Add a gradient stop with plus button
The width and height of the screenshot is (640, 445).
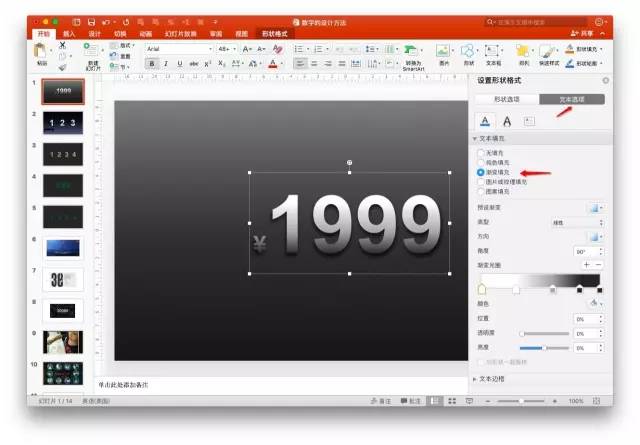tap(586, 265)
